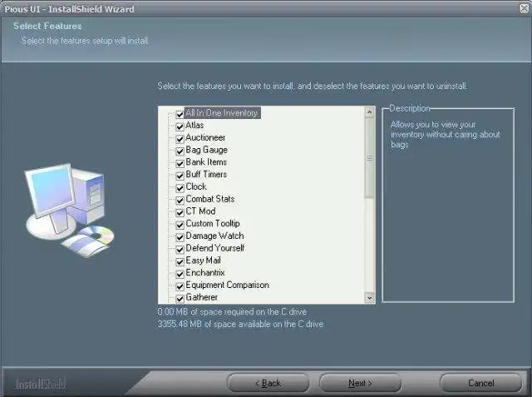Image resolution: width=532 pixels, height=397 pixels.
Task: Toggle the Auctioneer checkbox
Action: pyautogui.click(x=180, y=139)
